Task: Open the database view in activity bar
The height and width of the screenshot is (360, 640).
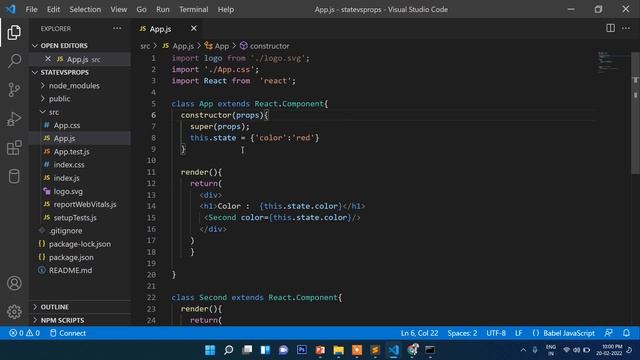Action: (14, 176)
